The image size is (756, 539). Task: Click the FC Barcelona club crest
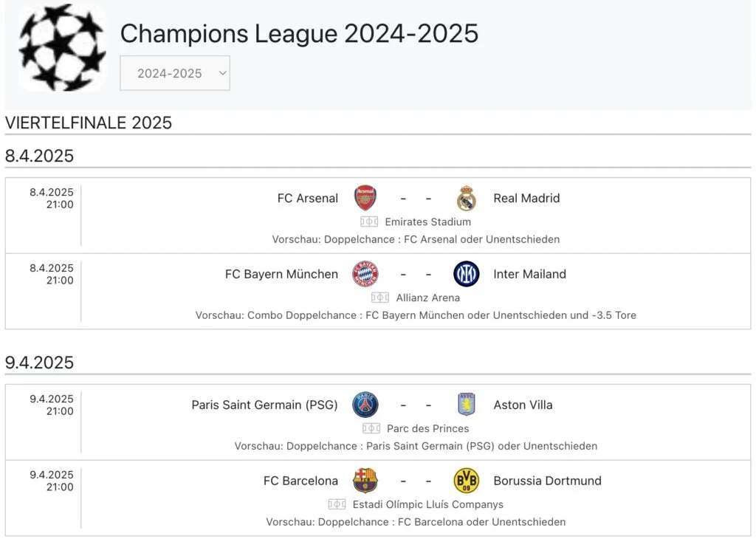365,480
